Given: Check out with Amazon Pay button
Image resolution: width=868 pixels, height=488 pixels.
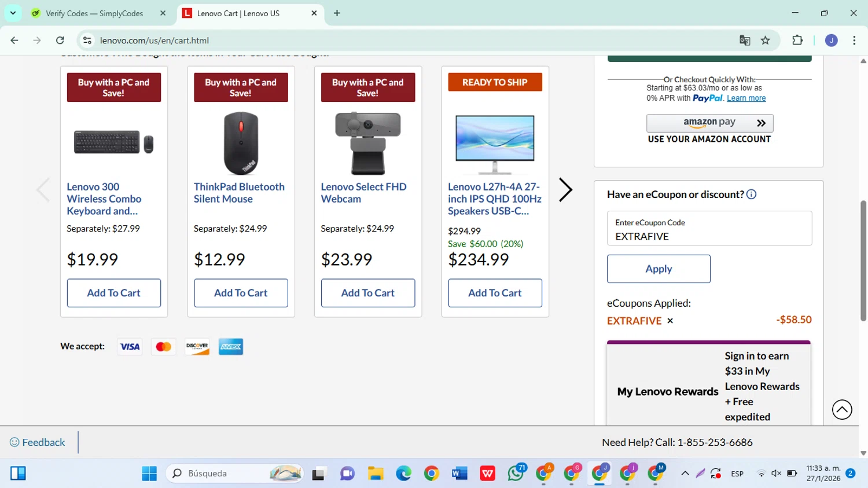Looking at the screenshot, I should (x=709, y=123).
